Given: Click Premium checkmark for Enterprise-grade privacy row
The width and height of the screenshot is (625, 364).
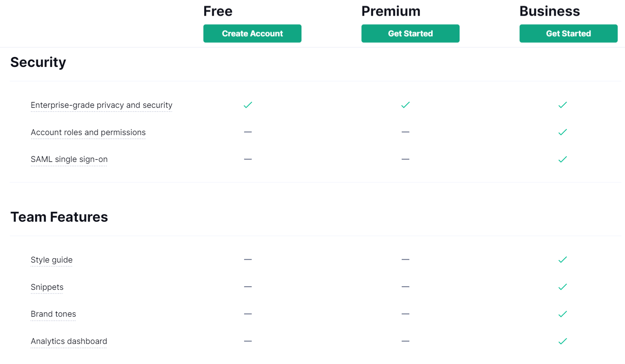Looking at the screenshot, I should coord(405,105).
